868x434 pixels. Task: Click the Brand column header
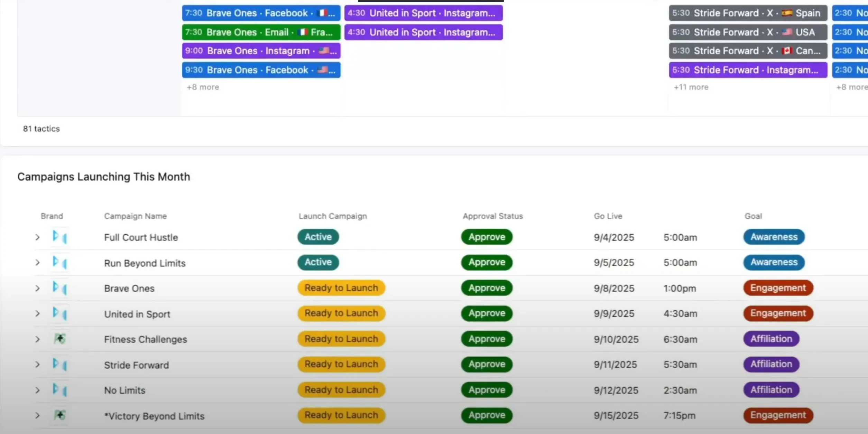pos(52,216)
